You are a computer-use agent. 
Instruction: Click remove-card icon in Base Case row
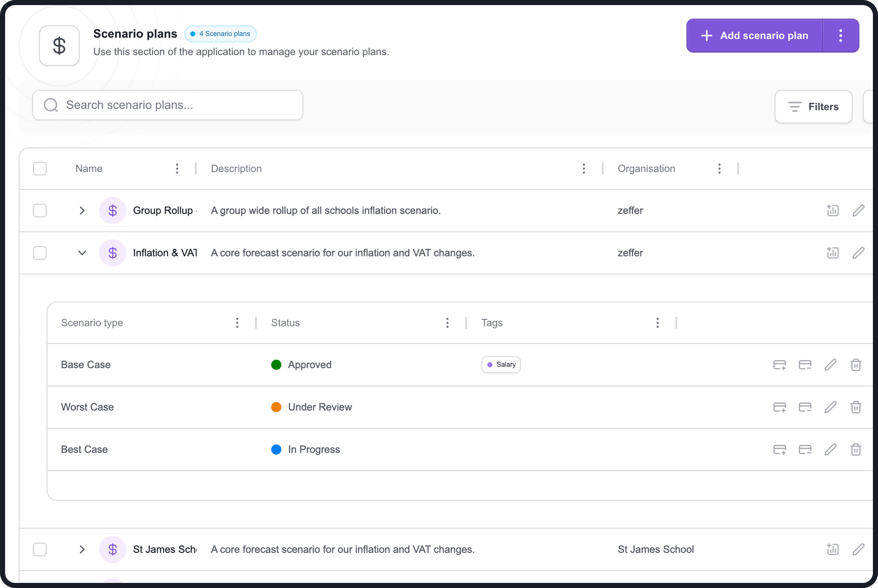click(805, 365)
